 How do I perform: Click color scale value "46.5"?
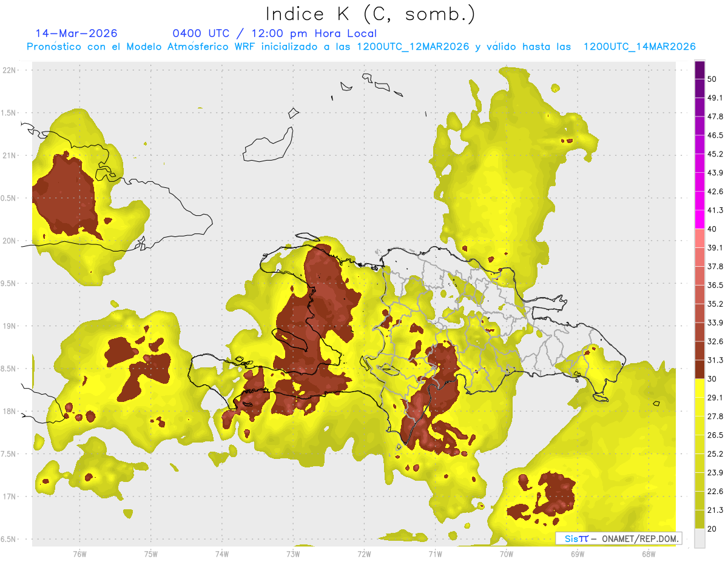tap(715, 135)
